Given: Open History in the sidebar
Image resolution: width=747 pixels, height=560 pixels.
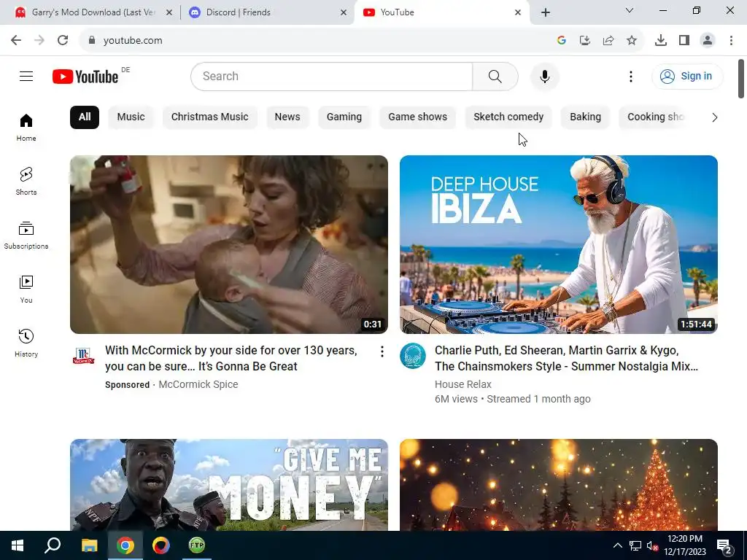Looking at the screenshot, I should coord(26,343).
